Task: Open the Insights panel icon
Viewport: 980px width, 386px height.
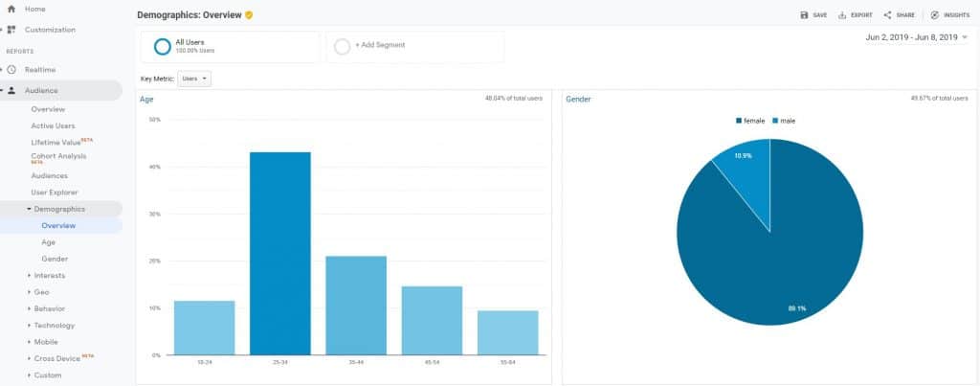Action: click(934, 15)
